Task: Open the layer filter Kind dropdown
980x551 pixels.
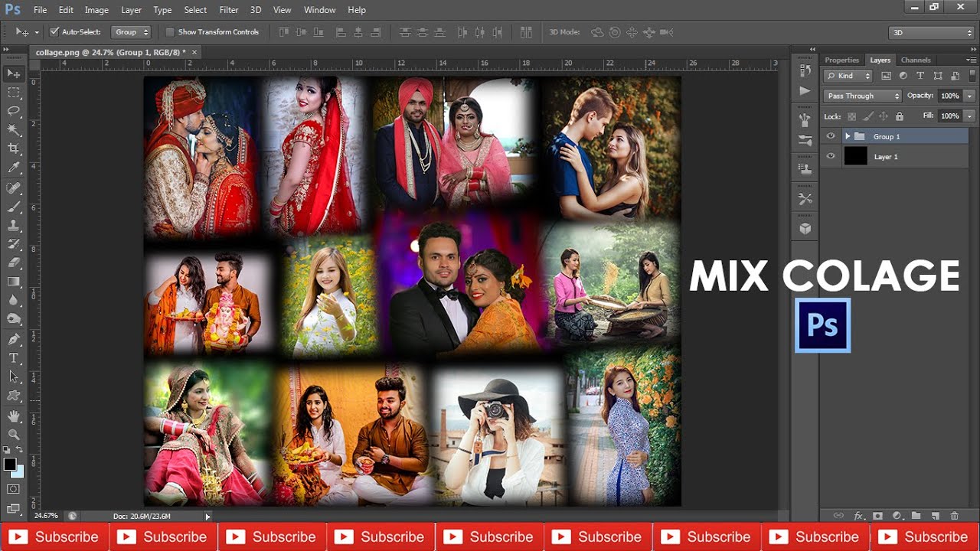Action: pos(848,76)
